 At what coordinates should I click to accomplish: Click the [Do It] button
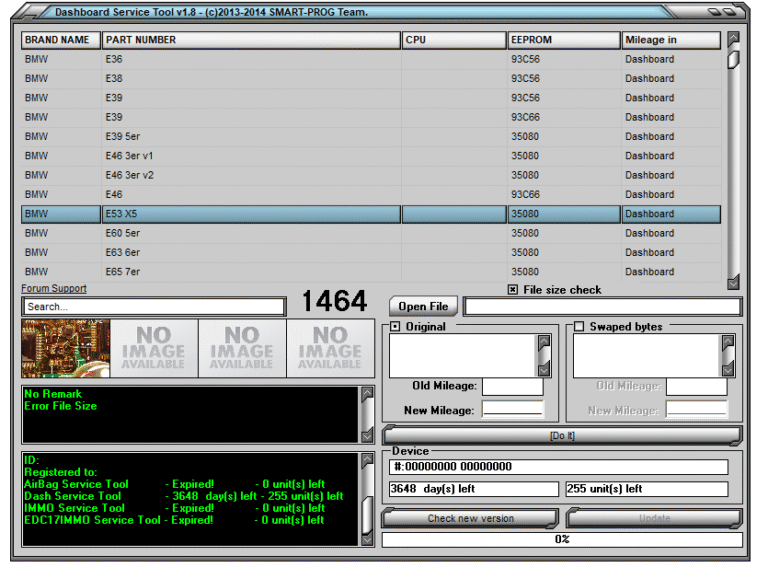point(562,435)
